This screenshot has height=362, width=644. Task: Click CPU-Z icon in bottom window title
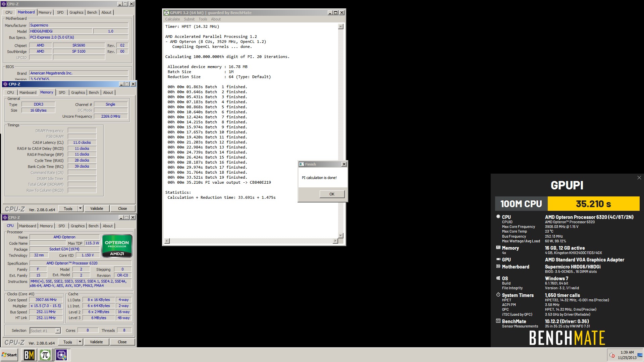click(5, 218)
